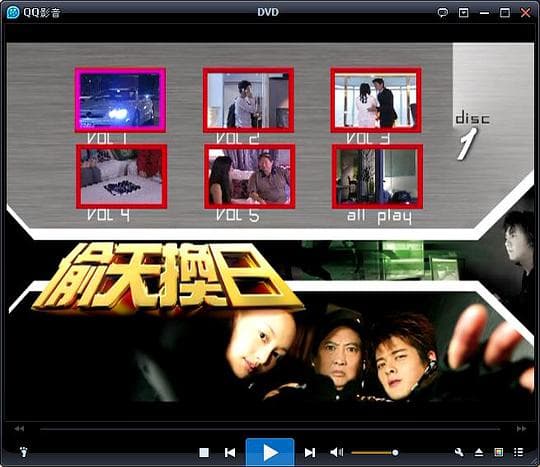
Task: Click the stop playback button
Action: (x=204, y=453)
